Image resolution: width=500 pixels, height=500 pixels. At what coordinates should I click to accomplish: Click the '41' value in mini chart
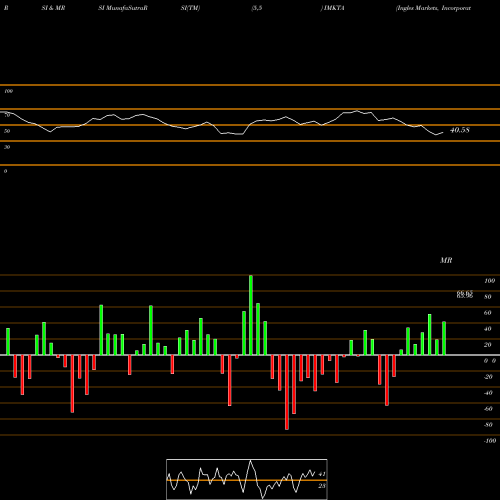pos(322,474)
